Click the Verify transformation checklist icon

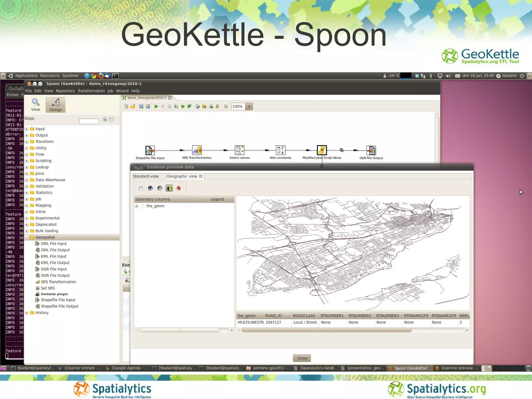click(x=198, y=106)
